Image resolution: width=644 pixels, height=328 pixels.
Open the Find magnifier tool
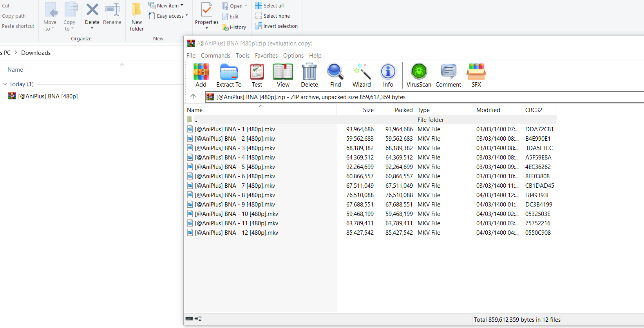pos(335,75)
